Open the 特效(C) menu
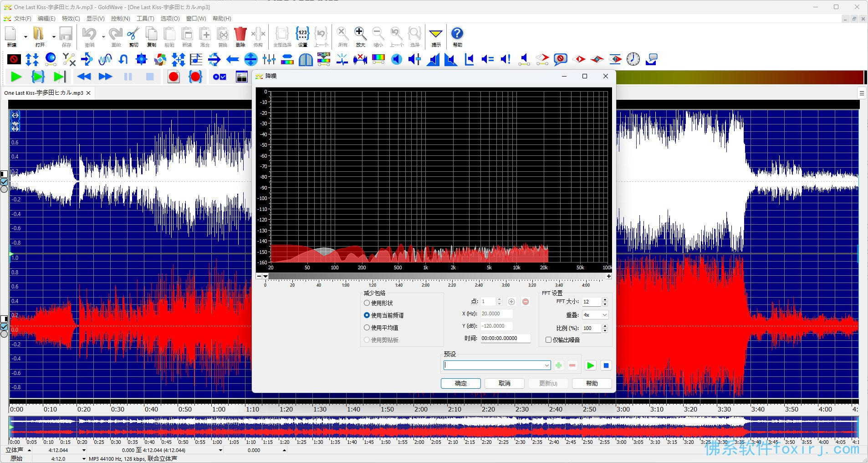Image resolution: width=868 pixels, height=463 pixels. point(71,19)
